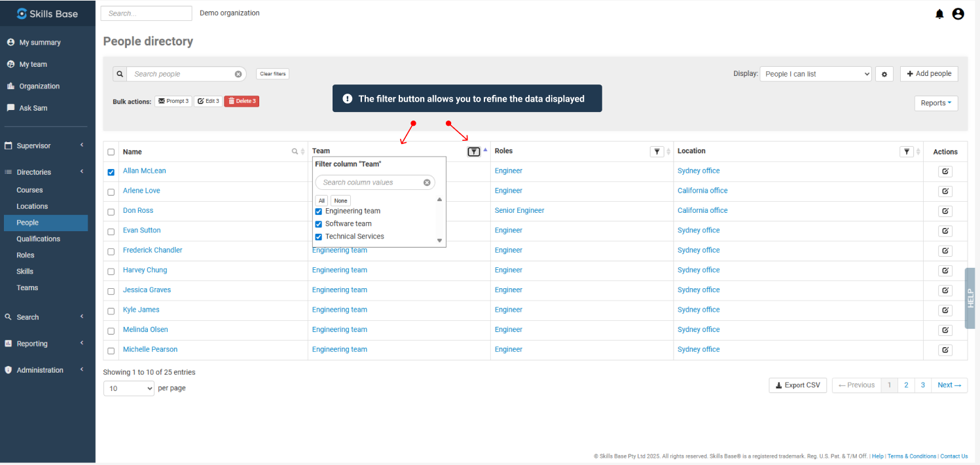Open Teams in the Directories sidebar
Viewport: 980px width, 465px height.
click(27, 288)
